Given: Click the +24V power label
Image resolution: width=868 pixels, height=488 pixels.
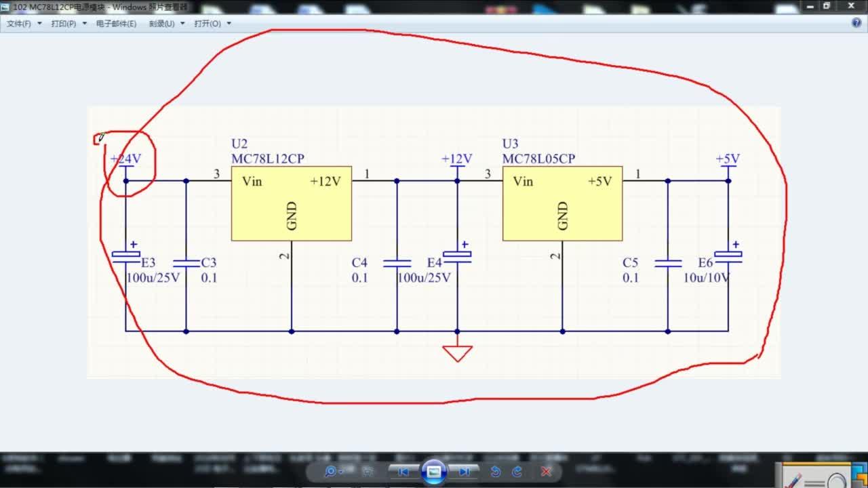Looking at the screenshot, I should (125, 159).
